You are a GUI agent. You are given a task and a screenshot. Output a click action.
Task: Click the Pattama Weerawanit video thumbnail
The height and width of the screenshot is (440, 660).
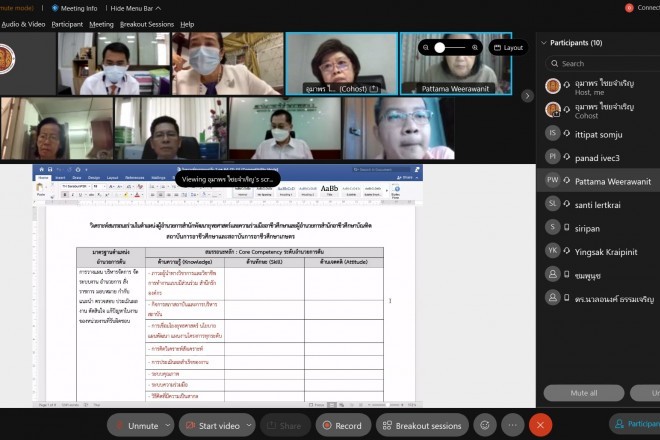click(456, 64)
